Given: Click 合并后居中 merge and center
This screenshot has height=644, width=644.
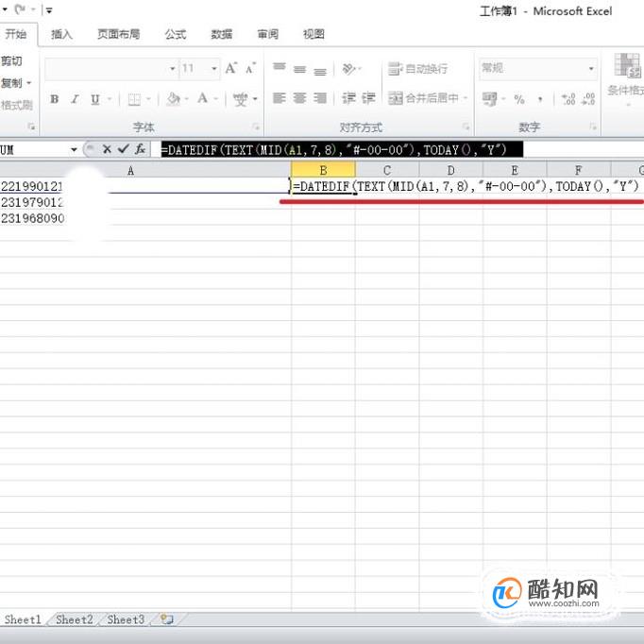Looking at the screenshot, I should click(x=423, y=98).
